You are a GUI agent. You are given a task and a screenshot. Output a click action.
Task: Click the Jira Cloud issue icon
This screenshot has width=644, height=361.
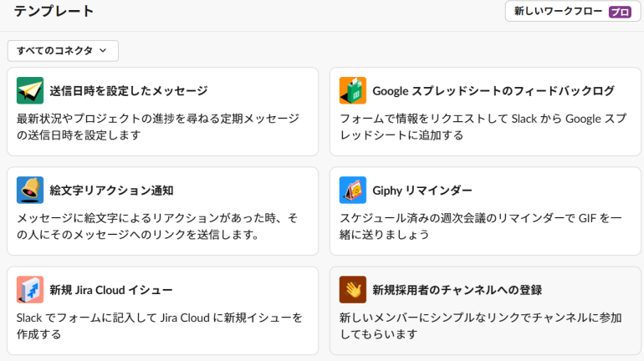click(30, 289)
